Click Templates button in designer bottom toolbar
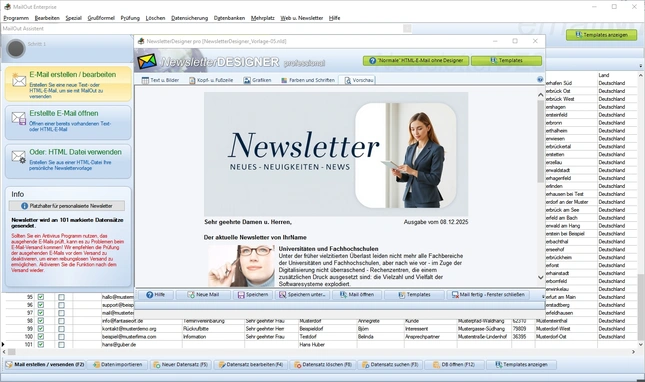The image size is (645, 382). pos(414,295)
